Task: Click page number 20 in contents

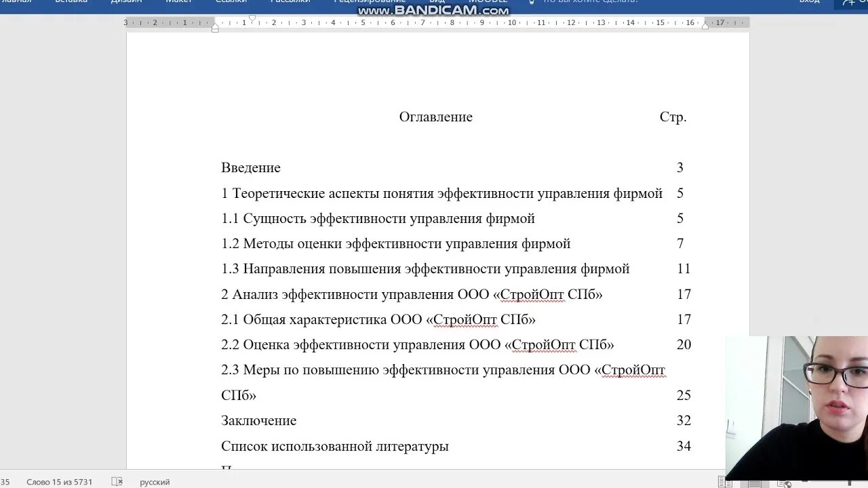Action: pyautogui.click(x=684, y=344)
